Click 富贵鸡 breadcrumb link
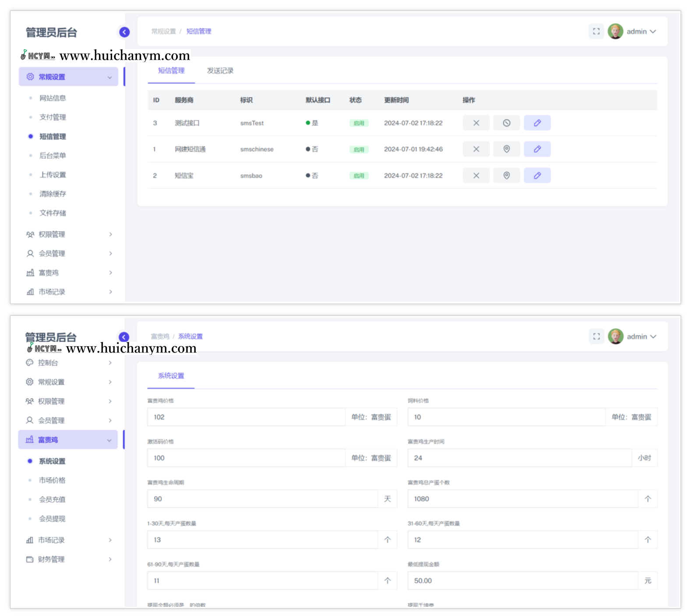This screenshot has width=688, height=616. coord(160,336)
